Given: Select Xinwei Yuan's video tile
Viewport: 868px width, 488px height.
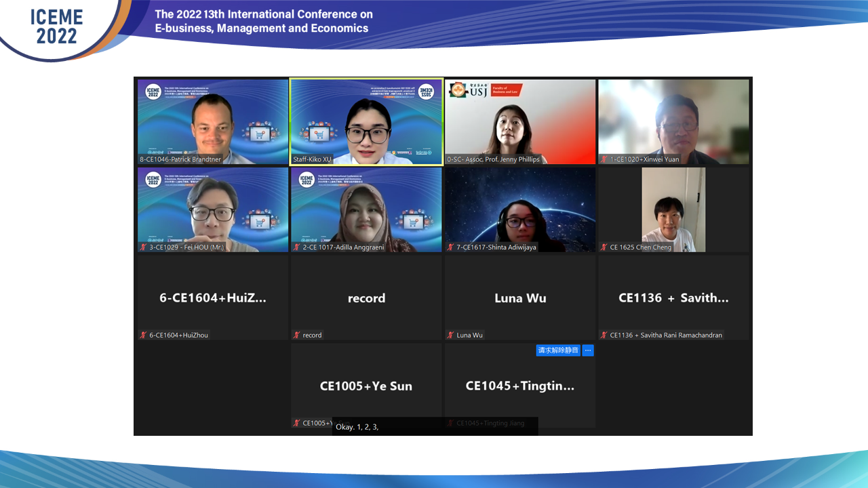Looking at the screenshot, I should click(x=673, y=122).
